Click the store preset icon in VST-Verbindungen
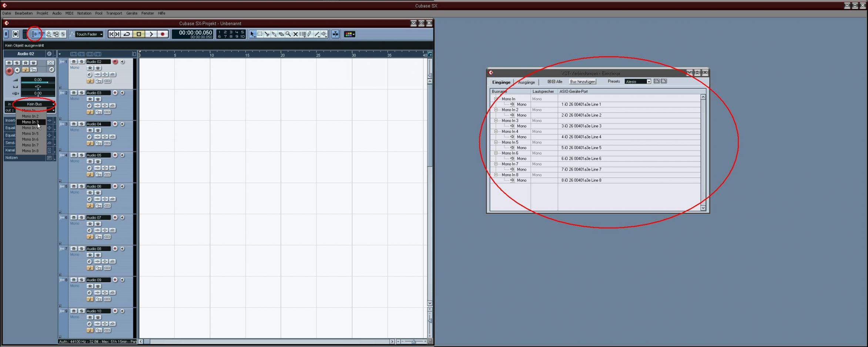Screen dimensions: 868x347 657,81
